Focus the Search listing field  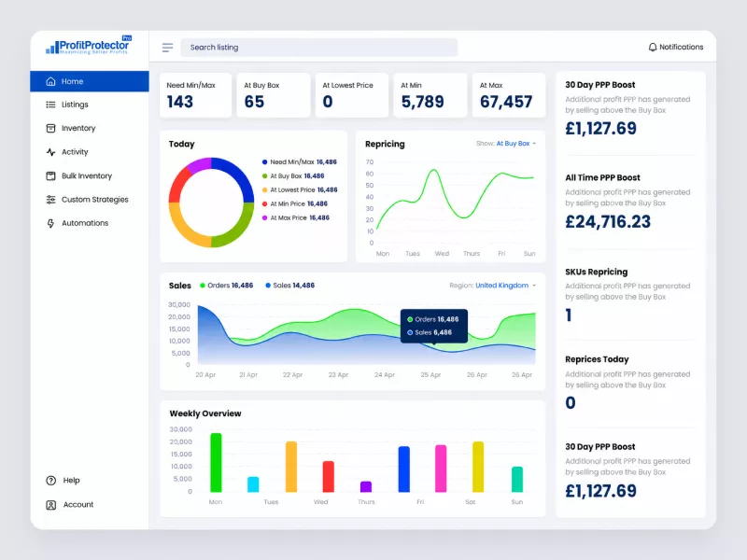point(318,48)
